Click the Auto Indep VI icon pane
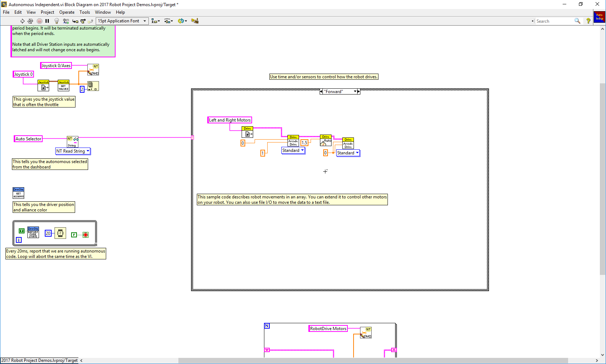 click(x=599, y=17)
